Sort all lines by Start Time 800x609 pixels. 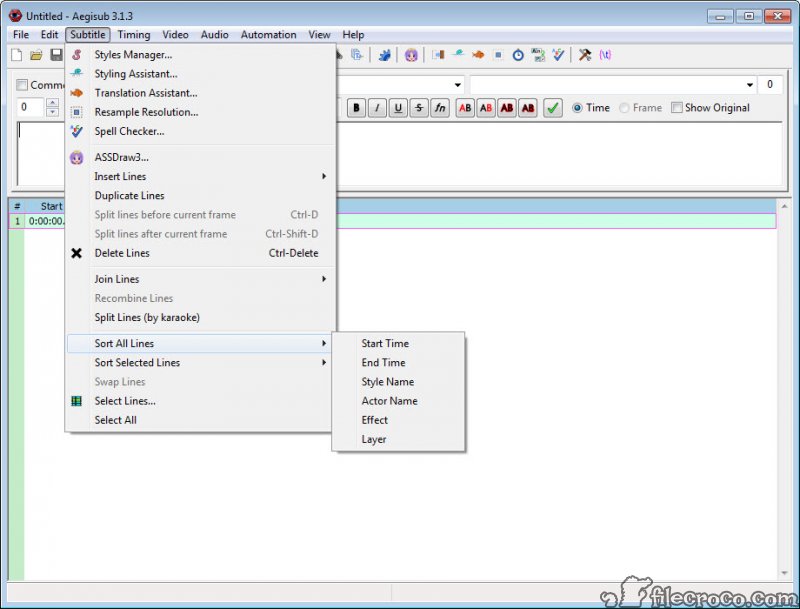(x=398, y=343)
